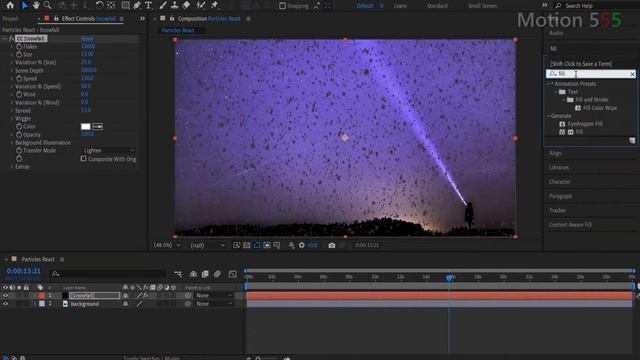The height and width of the screenshot is (360, 640).
Task: Open the Graph Editor icon in timeline
Action: [x=233, y=274]
